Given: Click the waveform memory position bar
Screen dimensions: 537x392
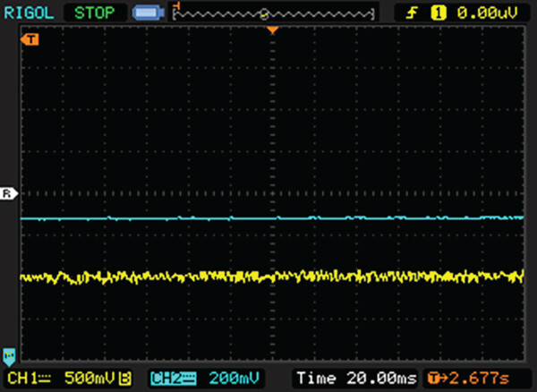Looking at the screenshot, I should (x=273, y=13).
